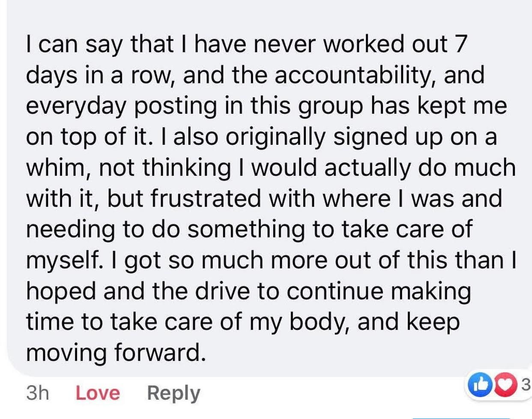Click the blue thumbs-up reaction icon

(480, 385)
